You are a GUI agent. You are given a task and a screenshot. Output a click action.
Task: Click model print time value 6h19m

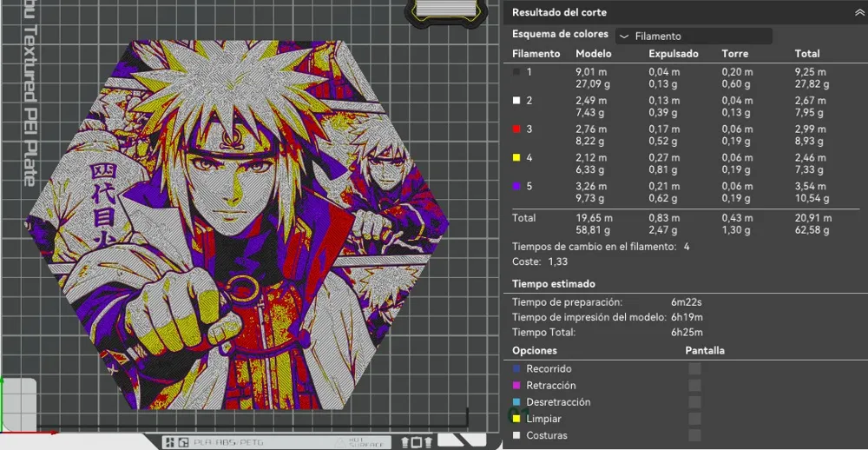coord(687,318)
